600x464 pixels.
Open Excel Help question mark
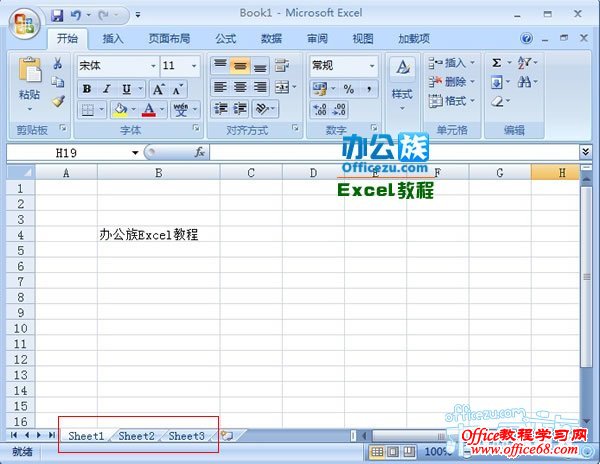(x=527, y=38)
